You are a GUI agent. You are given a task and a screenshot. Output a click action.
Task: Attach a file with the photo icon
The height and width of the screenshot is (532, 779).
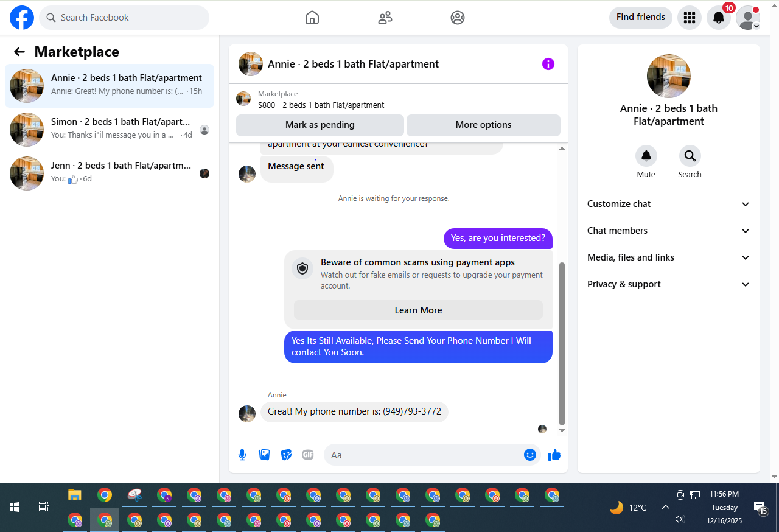point(264,455)
